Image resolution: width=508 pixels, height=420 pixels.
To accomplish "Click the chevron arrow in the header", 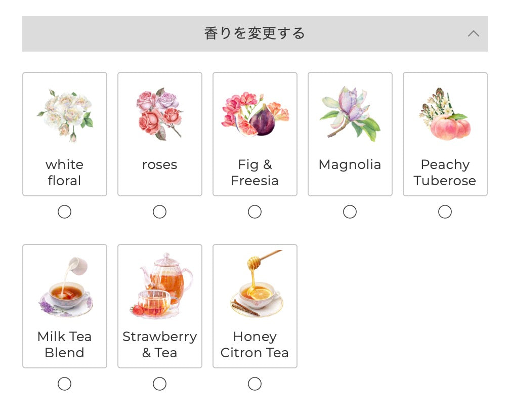I will pyautogui.click(x=473, y=33).
